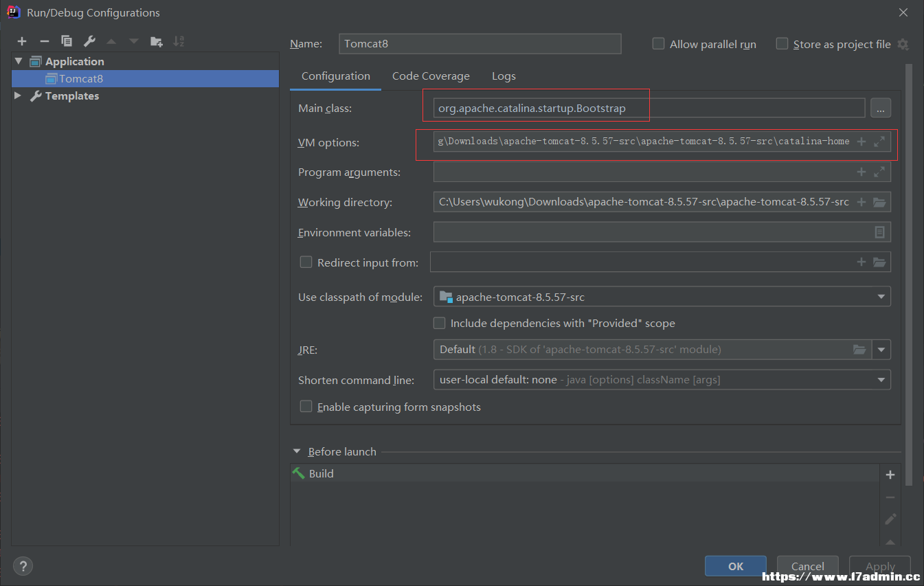Edit environment variables list icon
The image size is (924, 586).
coord(879,232)
